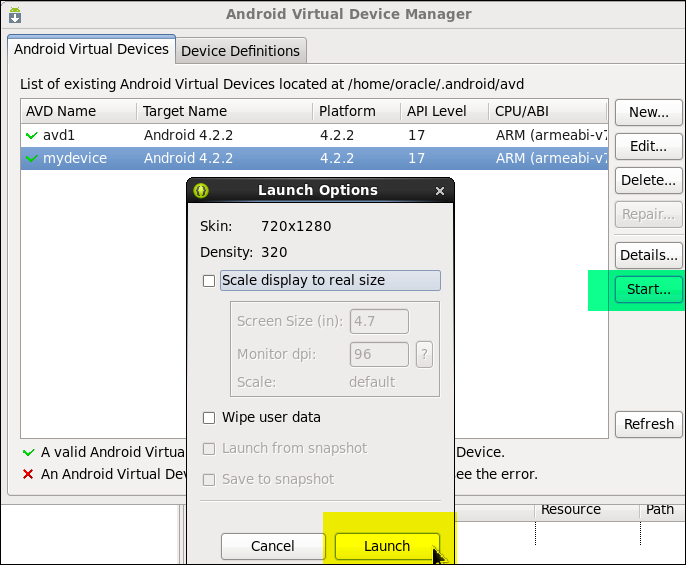
Task: Click the green valid-device legend checkmark
Action: [28, 452]
